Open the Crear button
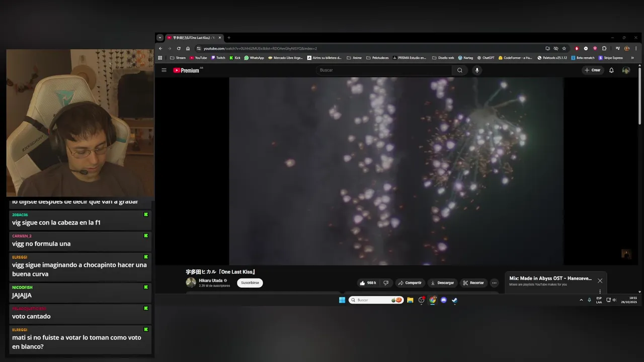The image size is (644, 362). coord(593,70)
